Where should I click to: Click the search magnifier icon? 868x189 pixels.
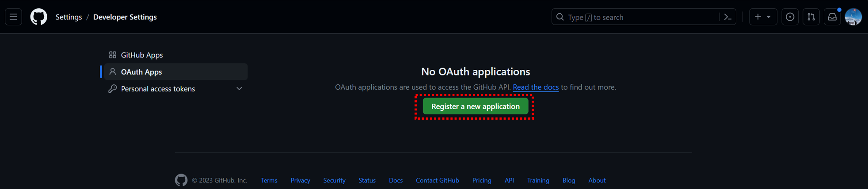coord(560,17)
